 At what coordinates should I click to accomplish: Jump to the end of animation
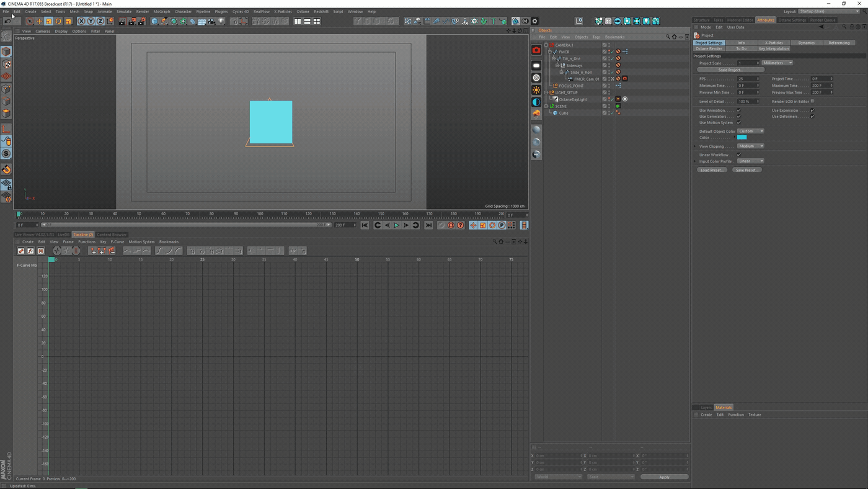point(428,225)
